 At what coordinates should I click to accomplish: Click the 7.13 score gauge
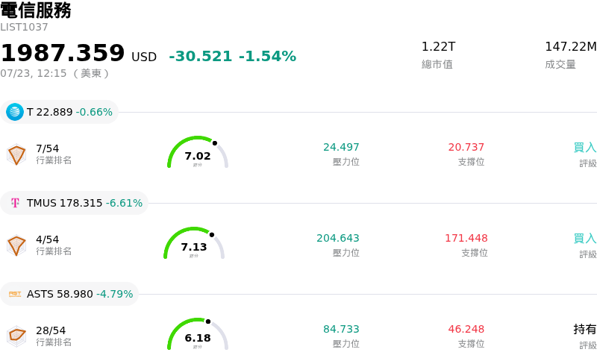194,243
